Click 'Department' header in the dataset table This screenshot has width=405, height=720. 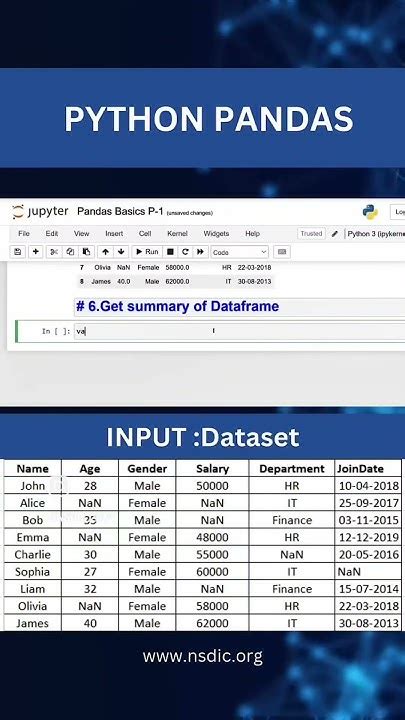[292, 469]
